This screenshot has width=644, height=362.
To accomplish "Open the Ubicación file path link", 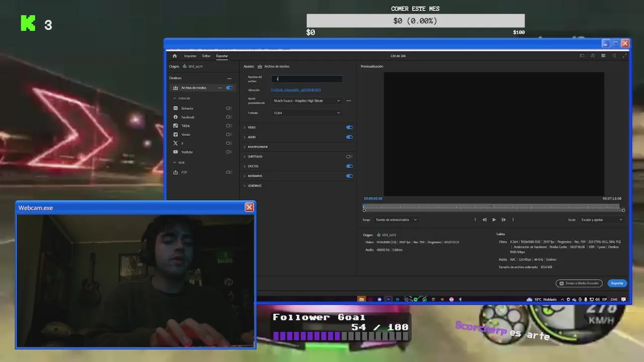I will tap(296, 90).
